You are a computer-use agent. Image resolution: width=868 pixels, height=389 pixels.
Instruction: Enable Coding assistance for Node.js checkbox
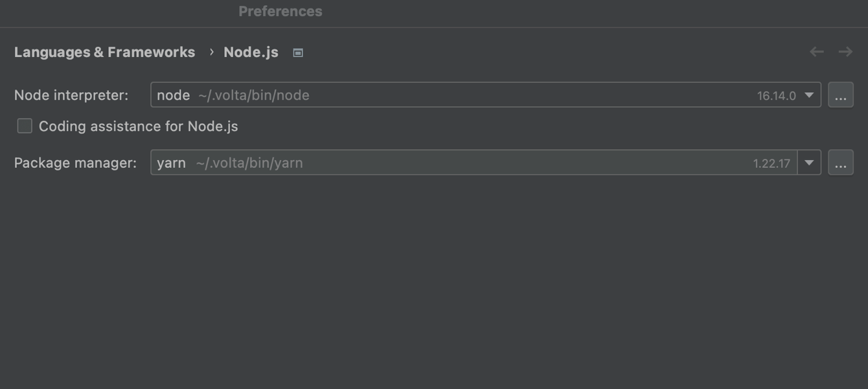coord(25,126)
